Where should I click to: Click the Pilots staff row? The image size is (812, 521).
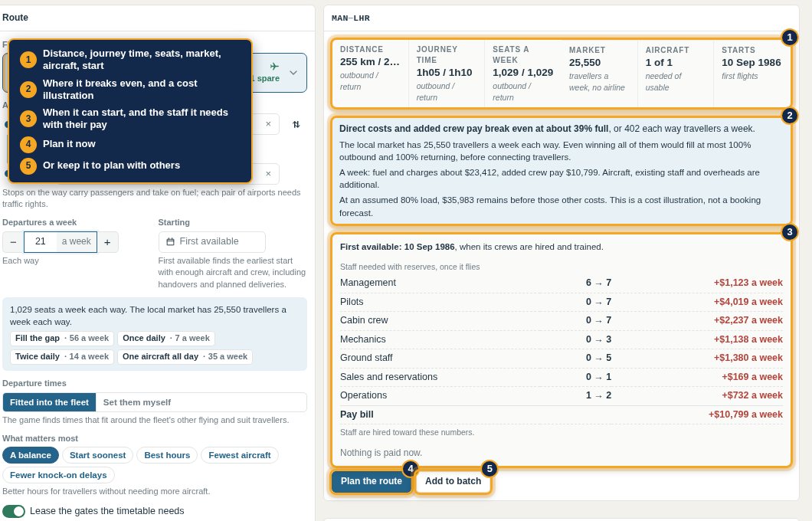(x=562, y=302)
